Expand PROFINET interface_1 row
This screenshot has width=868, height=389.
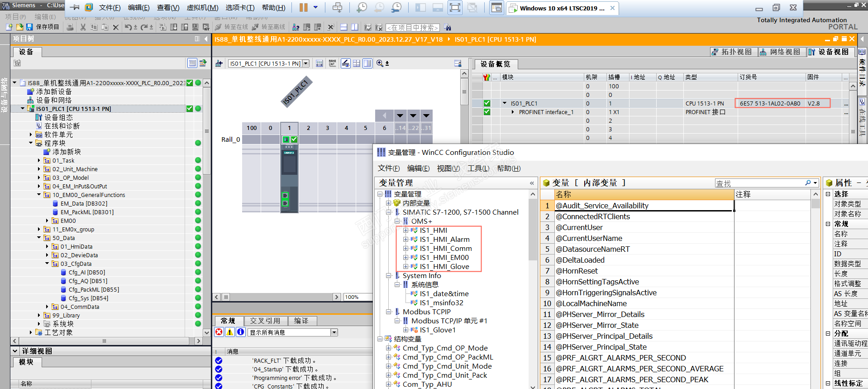point(513,112)
